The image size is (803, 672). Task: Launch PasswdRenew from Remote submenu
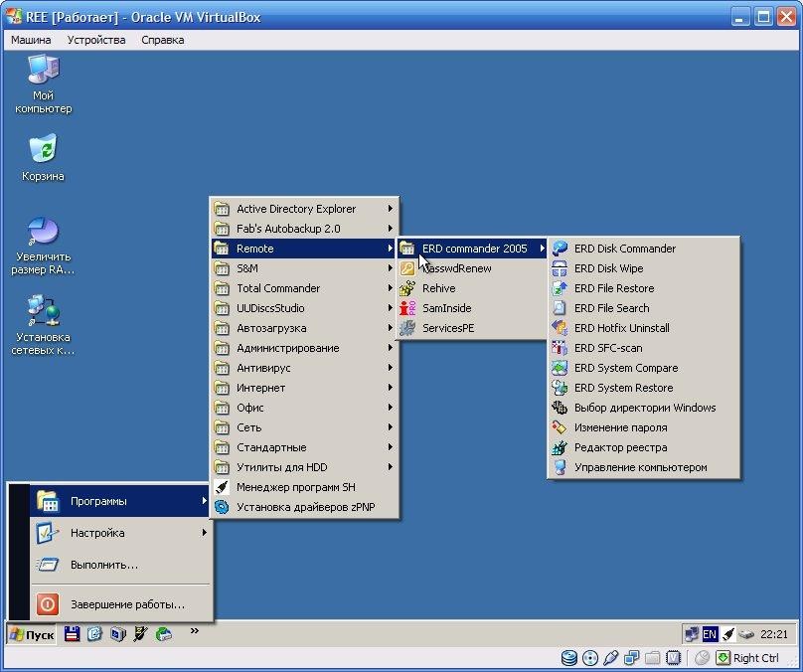(472, 268)
